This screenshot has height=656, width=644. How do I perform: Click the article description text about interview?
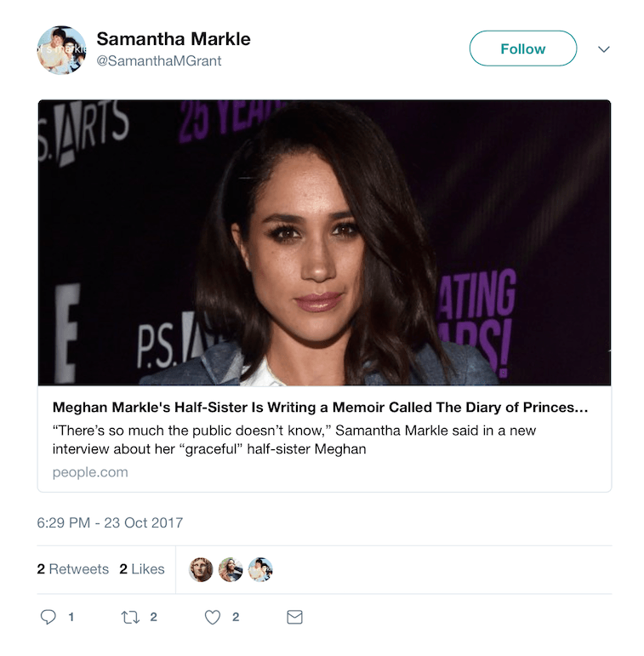[294, 439]
